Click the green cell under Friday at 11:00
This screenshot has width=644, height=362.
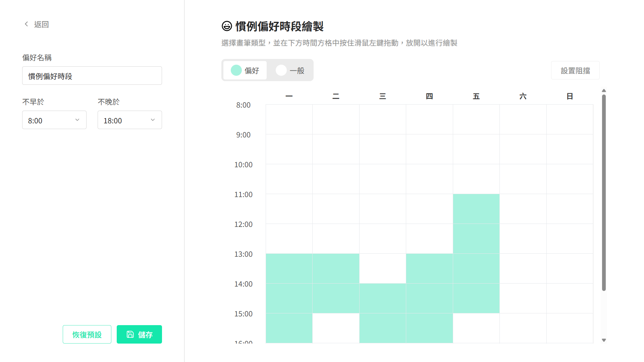(476, 208)
